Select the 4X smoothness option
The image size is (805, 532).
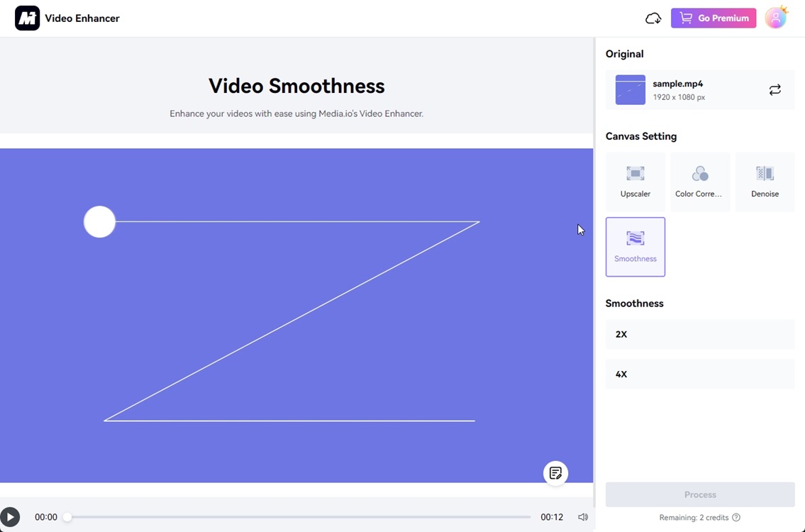(x=699, y=374)
